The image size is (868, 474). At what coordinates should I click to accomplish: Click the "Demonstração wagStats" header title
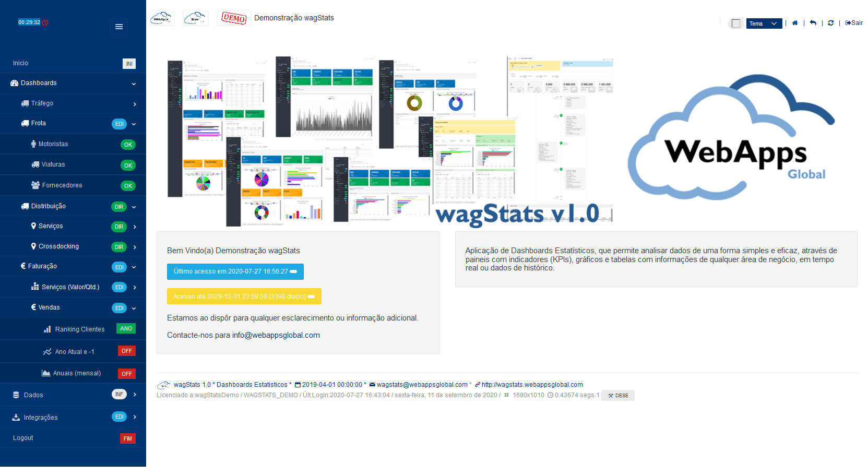pyautogui.click(x=294, y=18)
